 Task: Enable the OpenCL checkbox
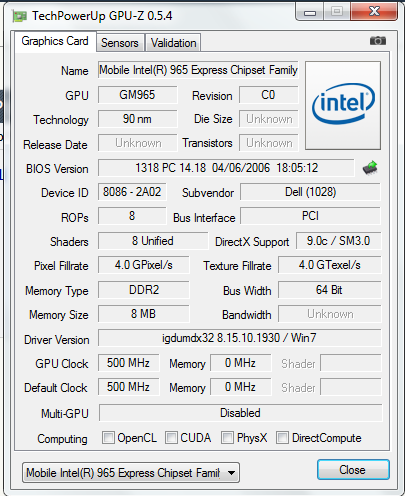pyautogui.click(x=108, y=437)
